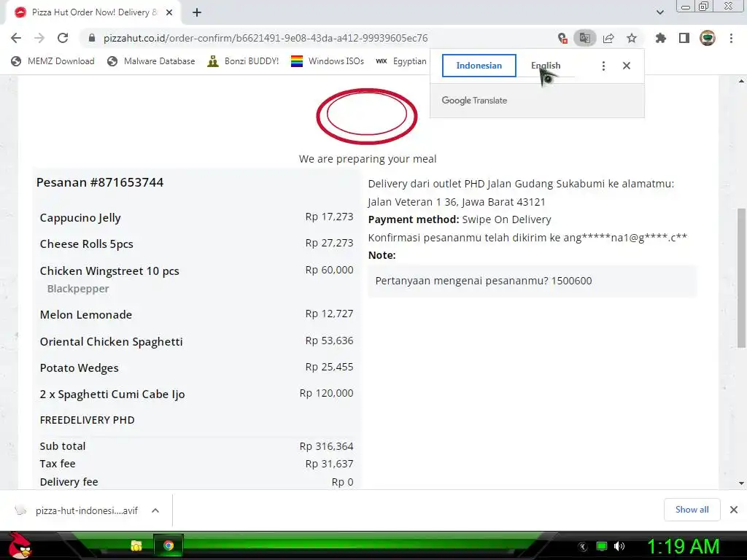Open the Chrome profile avatar
This screenshot has height=560, width=747.
(x=708, y=38)
